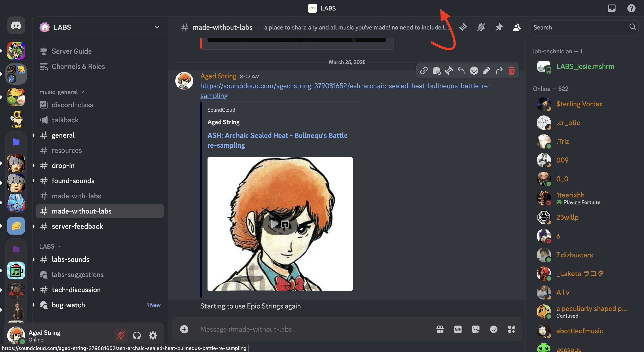
Task: Open the cheese icon server
Action: pos(16,226)
